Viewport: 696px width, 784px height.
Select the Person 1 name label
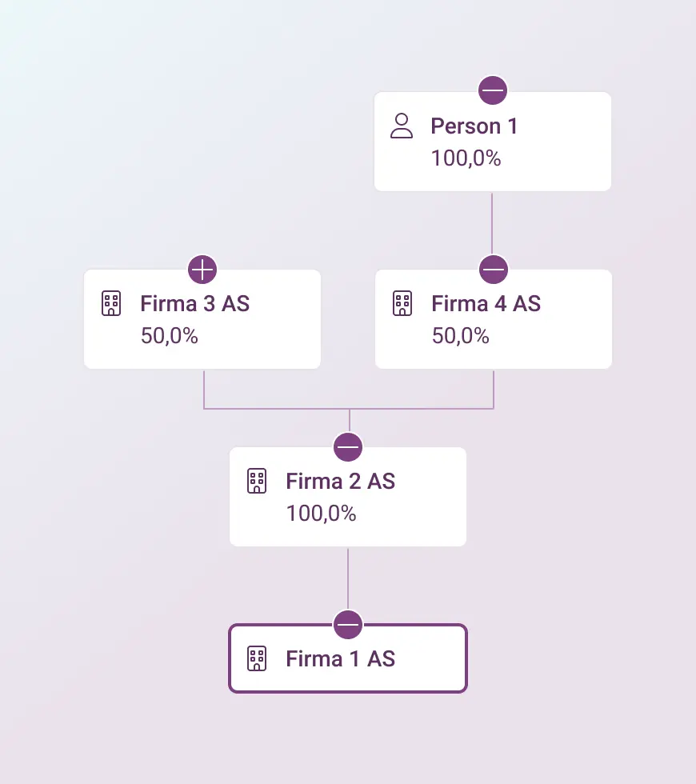coord(474,126)
